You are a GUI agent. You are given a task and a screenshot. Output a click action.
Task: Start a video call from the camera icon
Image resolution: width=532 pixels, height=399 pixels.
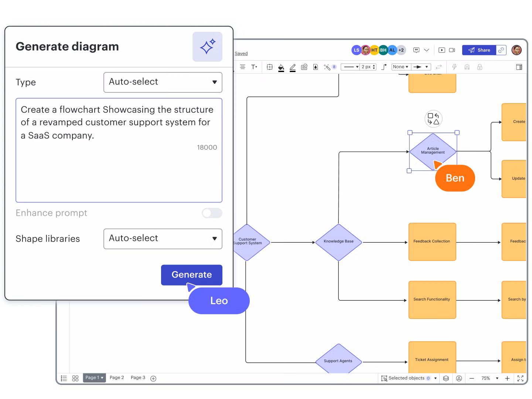tap(452, 50)
